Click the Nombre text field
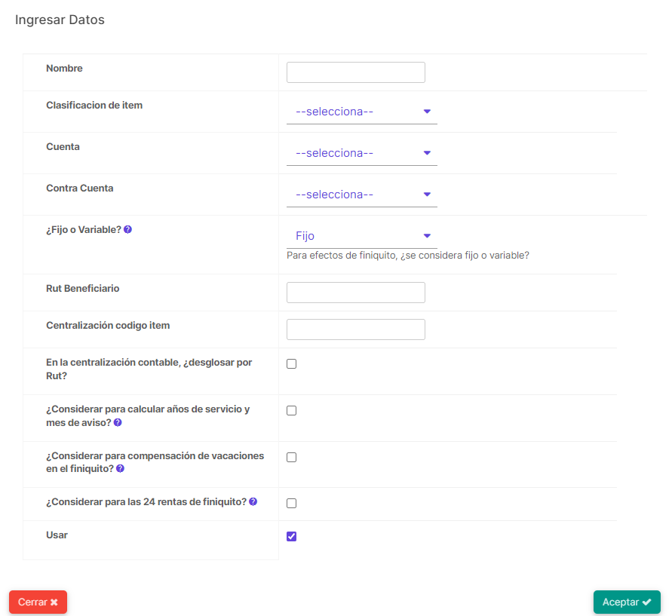Screen dimensions: 672x616 tap(356, 72)
